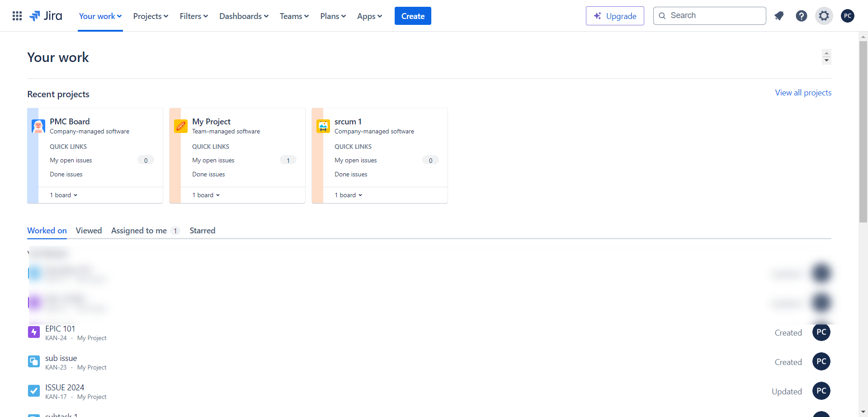
Task: Open the PC profile avatar in header
Action: [x=848, y=16]
